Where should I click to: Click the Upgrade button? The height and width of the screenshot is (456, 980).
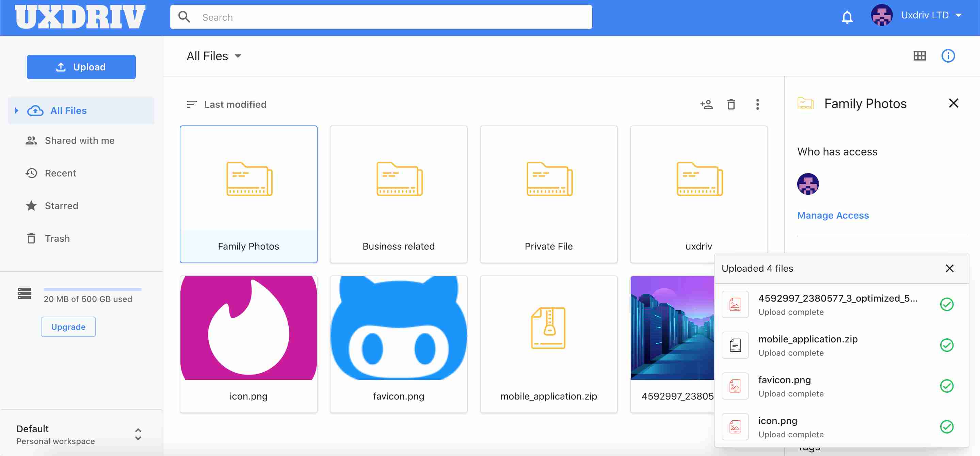pyautogui.click(x=68, y=327)
